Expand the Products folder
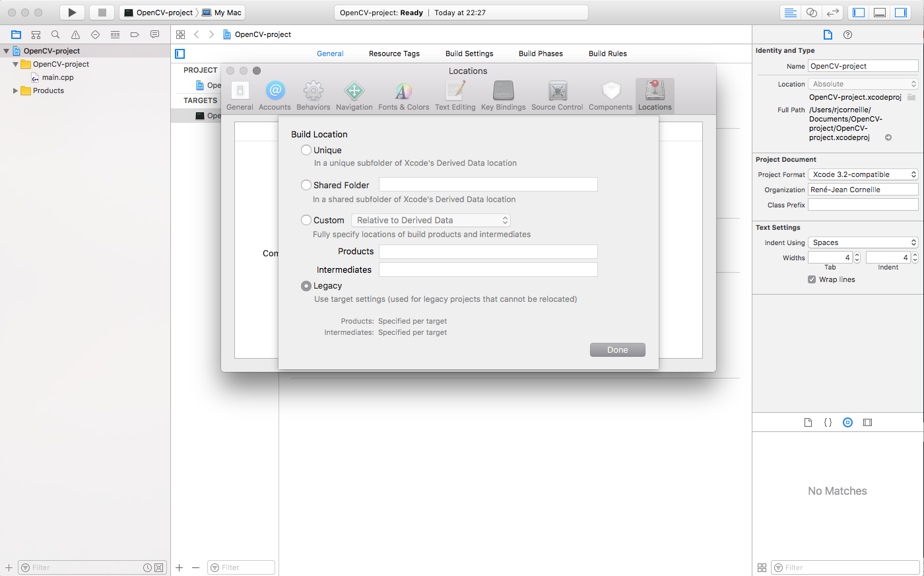 click(x=15, y=90)
